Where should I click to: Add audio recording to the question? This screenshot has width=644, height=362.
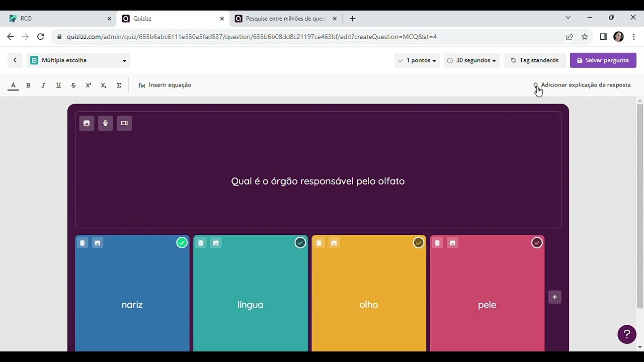[x=106, y=123]
